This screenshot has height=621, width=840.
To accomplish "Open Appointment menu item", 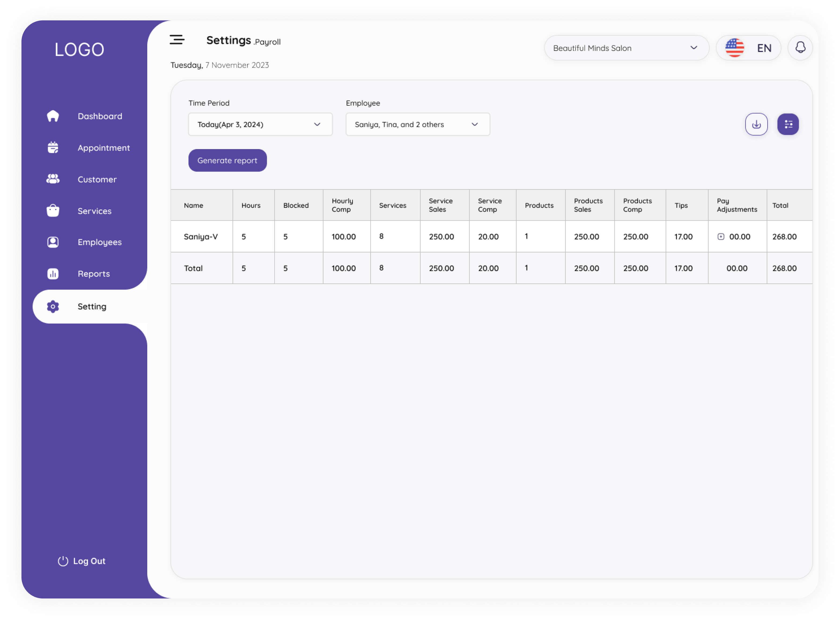I will coord(104,148).
